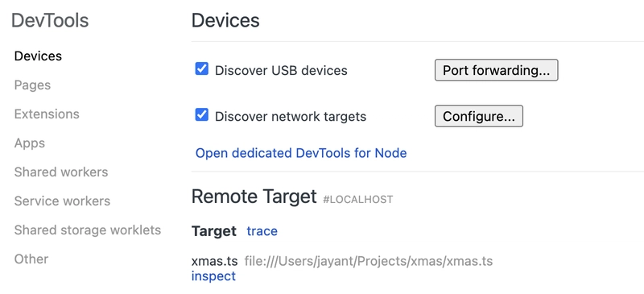
Task: Open dedicated DevTools for Node
Action: coord(301,153)
